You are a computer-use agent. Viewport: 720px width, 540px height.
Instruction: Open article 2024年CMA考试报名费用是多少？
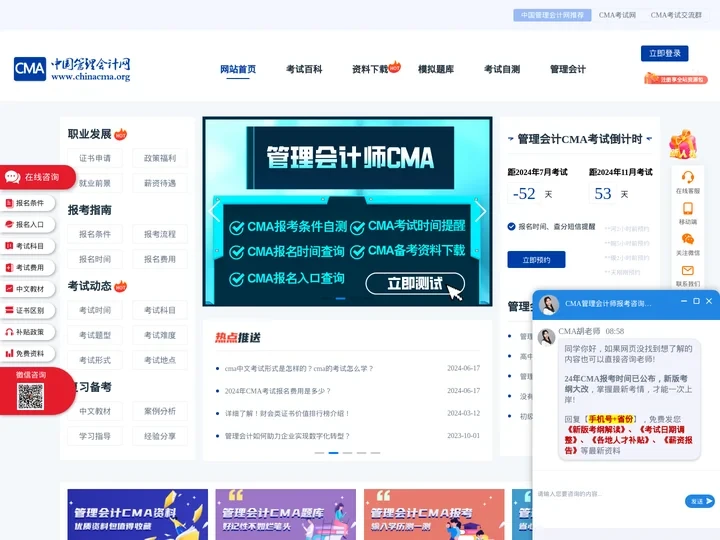pos(277,391)
